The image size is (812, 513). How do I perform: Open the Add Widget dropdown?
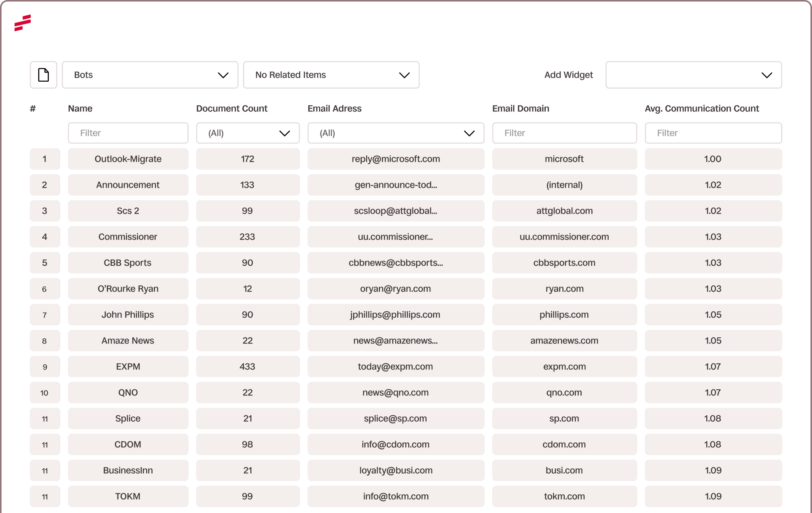coord(693,75)
